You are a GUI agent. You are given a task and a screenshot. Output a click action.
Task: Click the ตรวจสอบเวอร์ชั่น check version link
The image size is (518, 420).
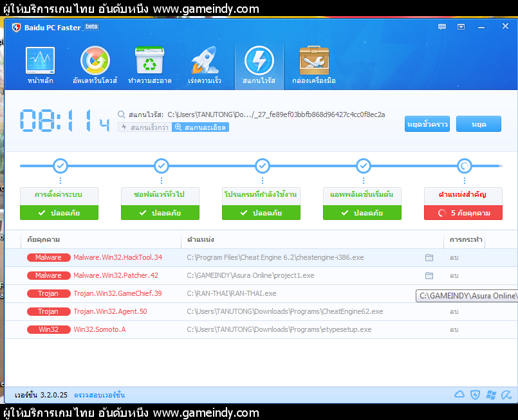[100, 395]
